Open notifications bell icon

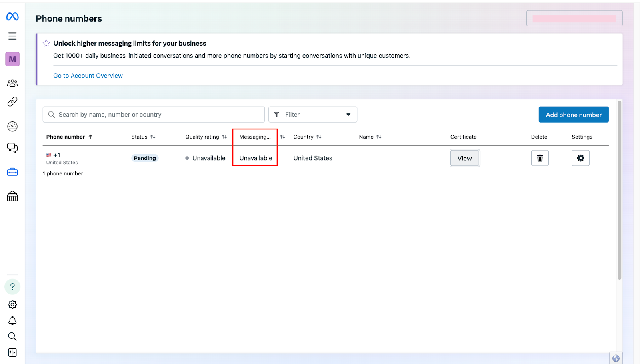point(12,321)
